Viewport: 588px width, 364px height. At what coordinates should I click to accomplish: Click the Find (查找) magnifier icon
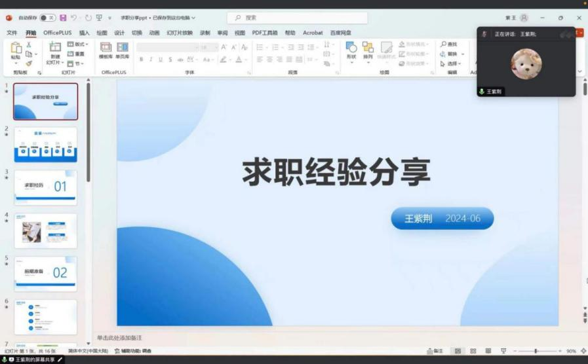pyautogui.click(x=444, y=45)
